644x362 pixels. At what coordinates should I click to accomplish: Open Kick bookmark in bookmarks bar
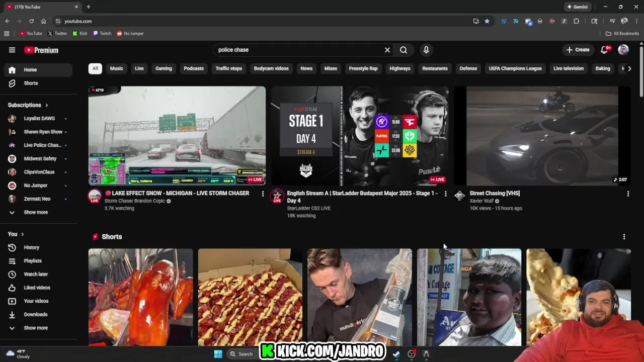point(80,33)
